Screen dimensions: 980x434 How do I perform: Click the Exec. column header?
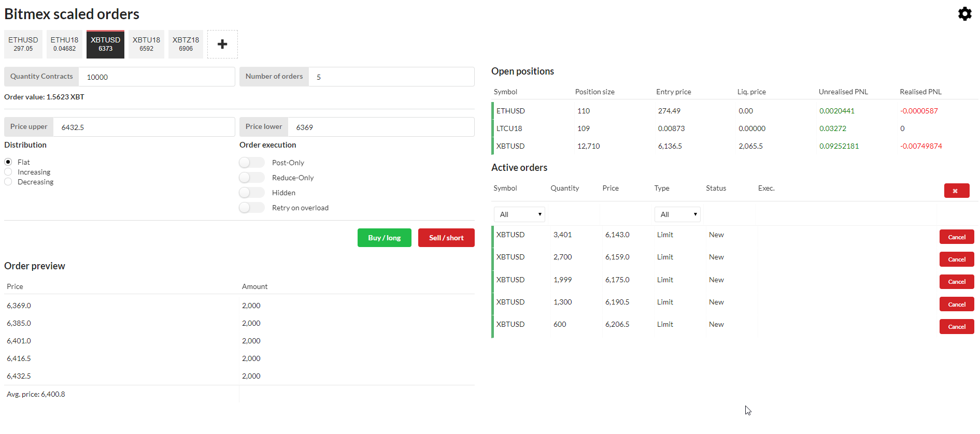(x=766, y=188)
